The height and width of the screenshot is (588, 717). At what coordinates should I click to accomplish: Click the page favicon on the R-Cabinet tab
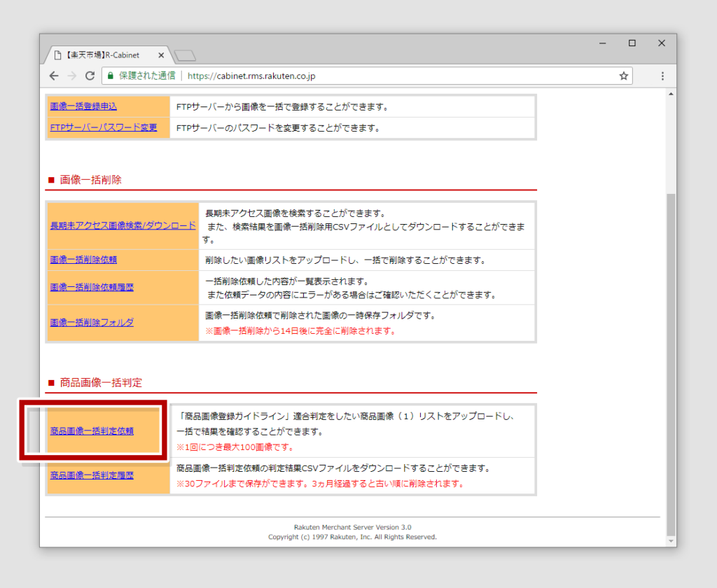coord(57,54)
